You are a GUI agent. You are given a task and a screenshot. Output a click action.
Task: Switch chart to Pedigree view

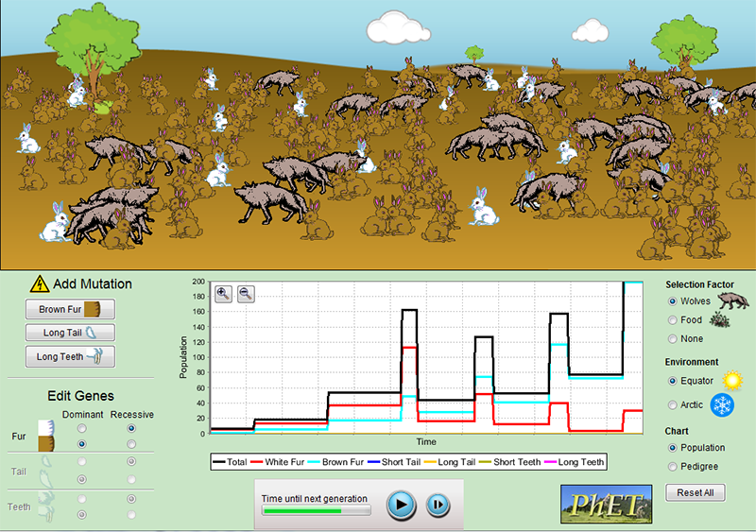(x=672, y=466)
